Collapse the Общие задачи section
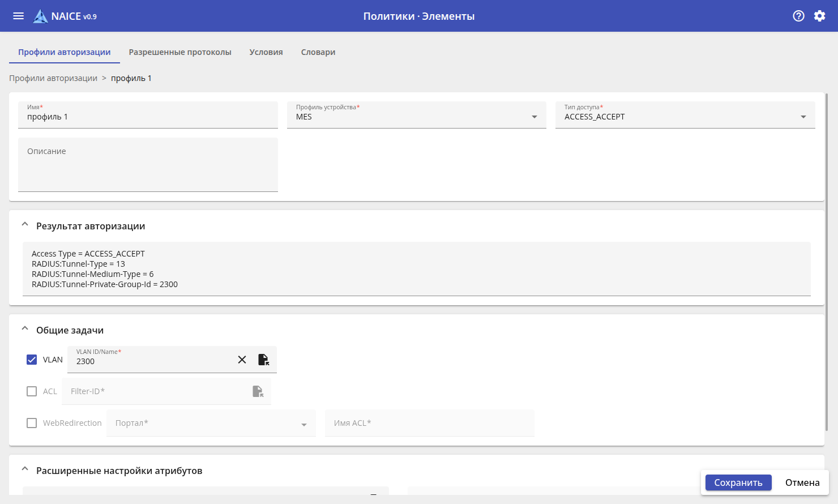Image resolution: width=838 pixels, height=504 pixels. tap(25, 329)
